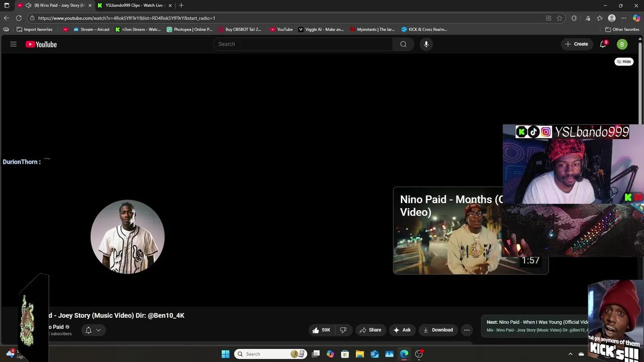Open the Other favorites folder

click(622, 30)
